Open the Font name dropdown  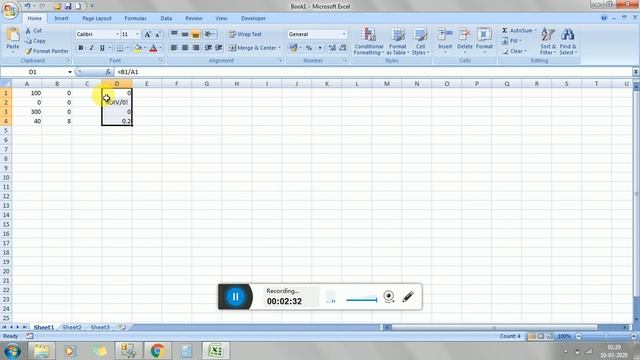[117, 34]
